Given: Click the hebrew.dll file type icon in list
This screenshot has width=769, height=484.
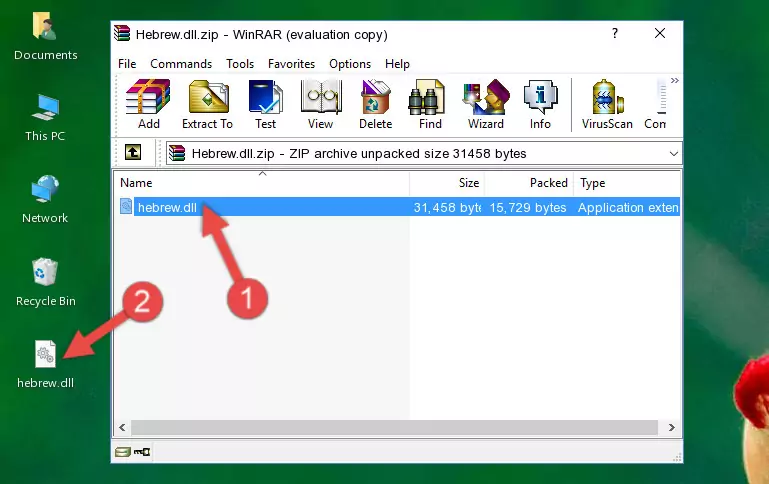Looking at the screenshot, I should 126,206.
